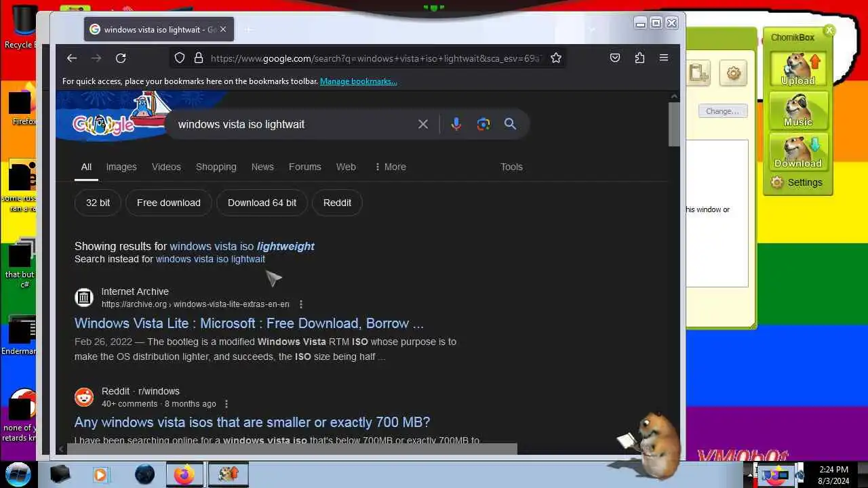Open media player taskbar icon
The image size is (868, 488).
[100, 474]
